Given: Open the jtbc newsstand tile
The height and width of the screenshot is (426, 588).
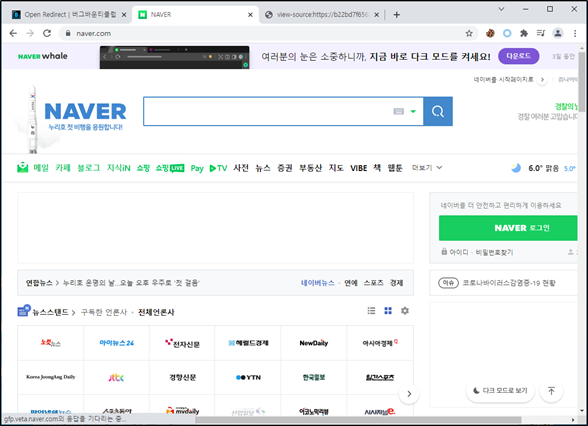Looking at the screenshot, I should click(116, 377).
